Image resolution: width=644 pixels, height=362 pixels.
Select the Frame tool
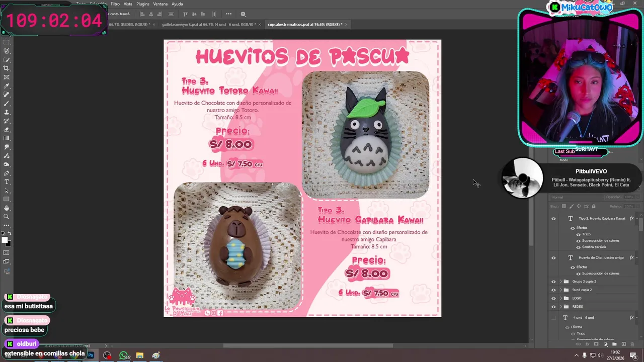pos(7,77)
